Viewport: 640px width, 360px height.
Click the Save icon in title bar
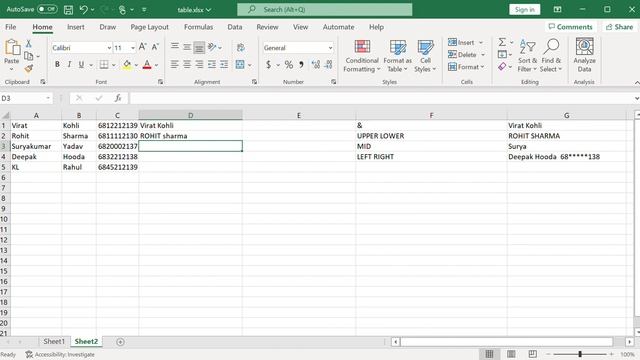click(x=69, y=9)
